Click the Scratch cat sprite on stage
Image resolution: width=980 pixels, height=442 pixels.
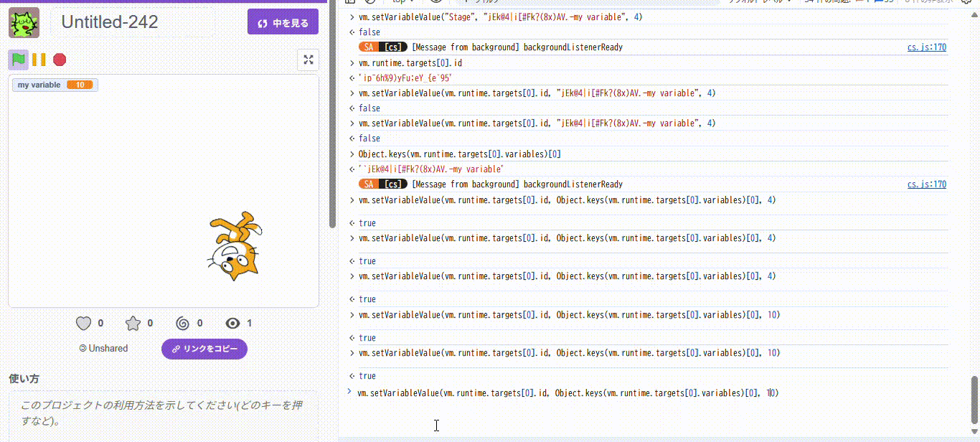[235, 246]
